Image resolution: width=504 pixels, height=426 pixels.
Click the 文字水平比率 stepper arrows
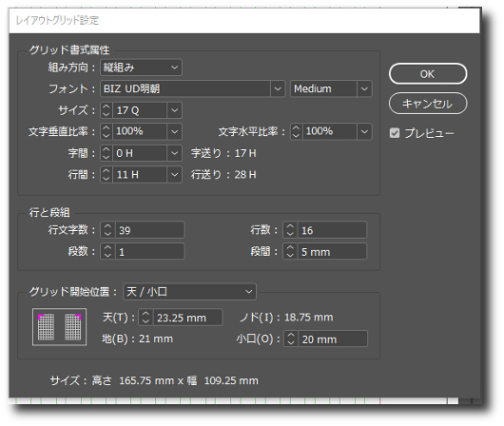coord(296,131)
